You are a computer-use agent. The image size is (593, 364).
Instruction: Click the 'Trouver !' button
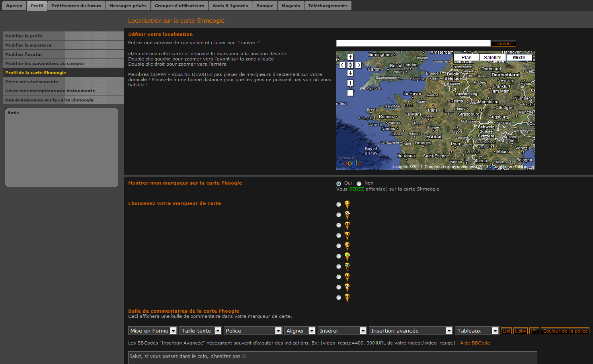point(504,43)
